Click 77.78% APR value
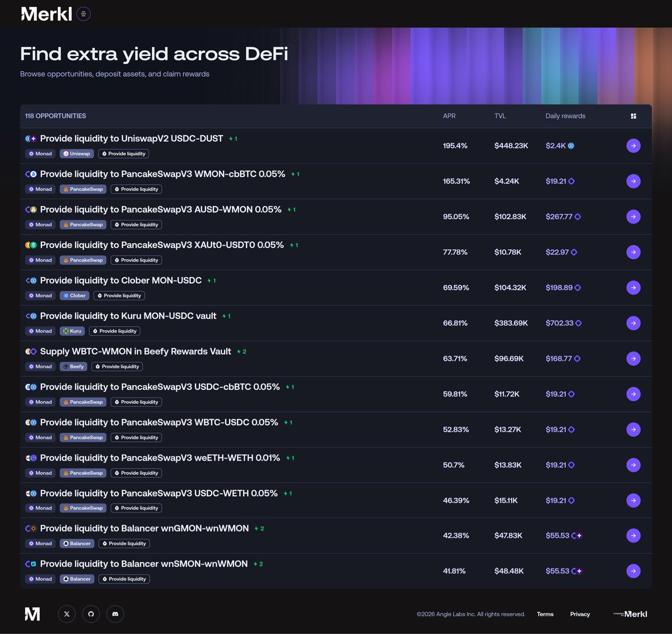The image size is (672, 634). point(455,252)
